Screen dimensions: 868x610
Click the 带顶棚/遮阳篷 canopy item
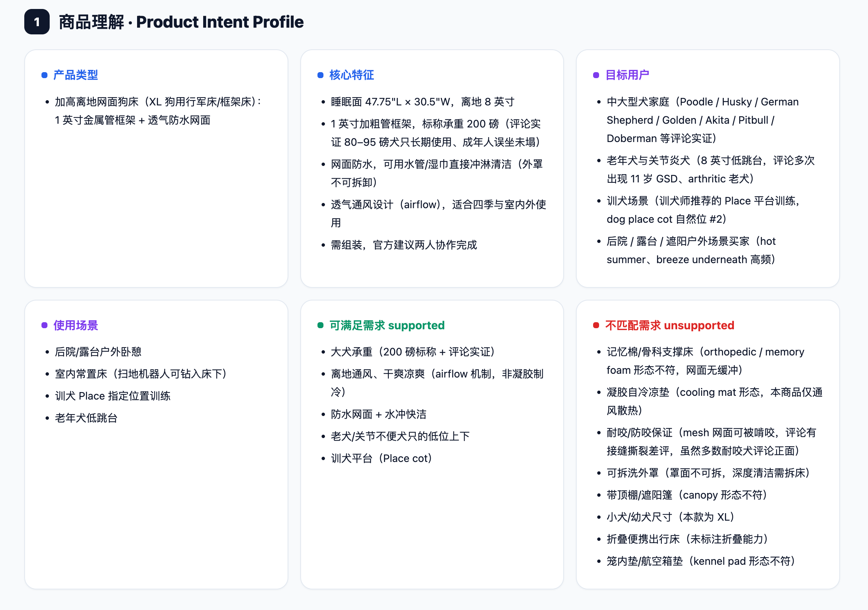[687, 495]
